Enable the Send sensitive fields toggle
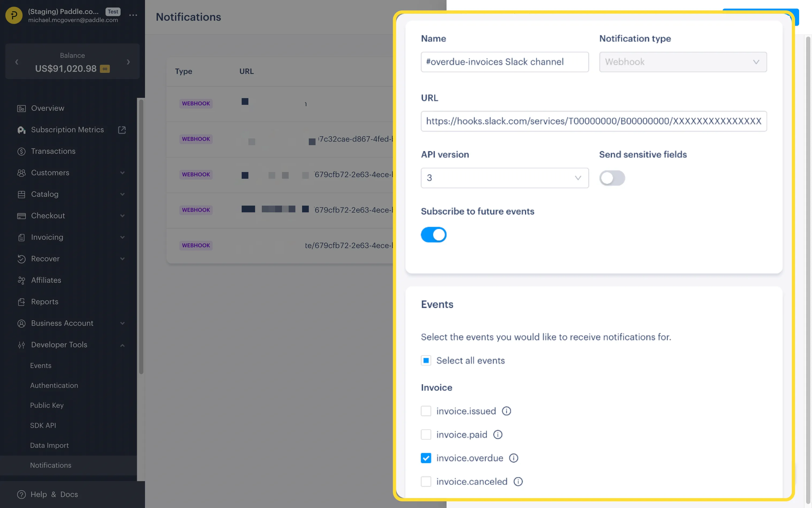This screenshot has width=812, height=508. pyautogui.click(x=612, y=178)
